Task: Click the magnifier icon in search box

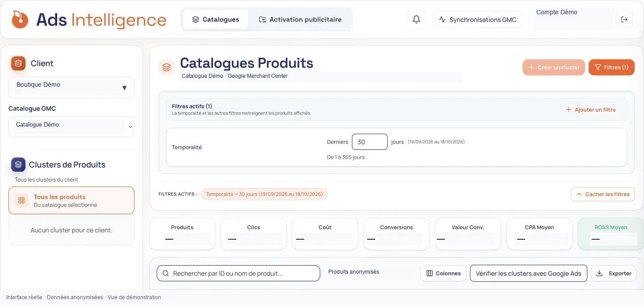Action: (166, 273)
